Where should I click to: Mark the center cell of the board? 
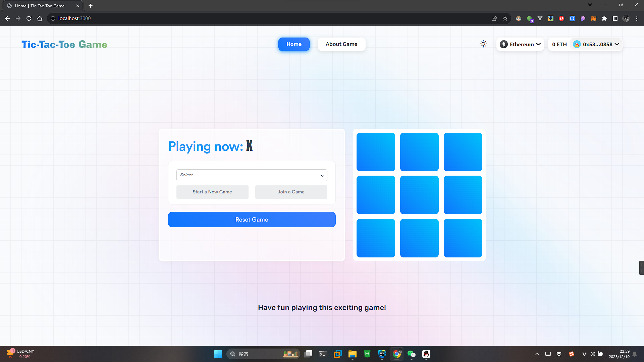[419, 195]
